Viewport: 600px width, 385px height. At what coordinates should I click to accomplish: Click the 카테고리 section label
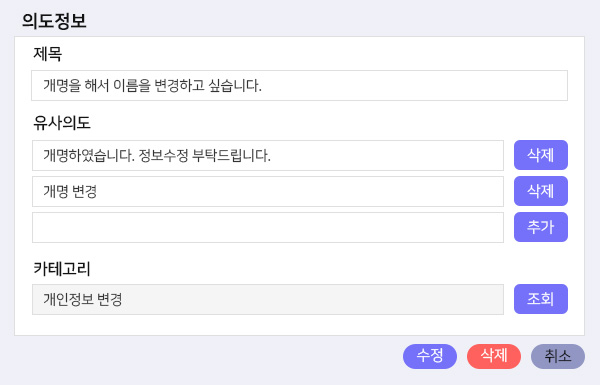pos(62,268)
